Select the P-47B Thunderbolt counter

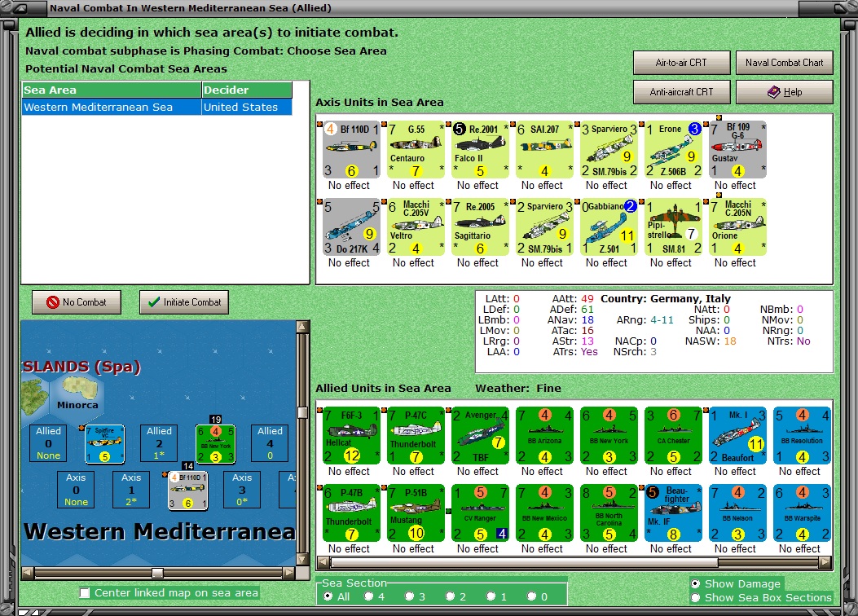pos(350,513)
